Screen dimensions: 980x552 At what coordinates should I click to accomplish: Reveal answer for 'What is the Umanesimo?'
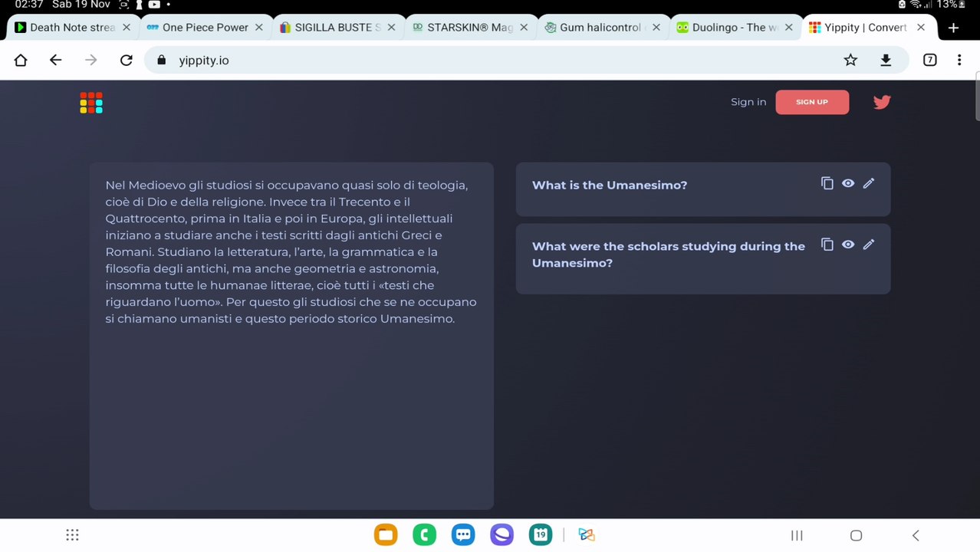pos(848,183)
